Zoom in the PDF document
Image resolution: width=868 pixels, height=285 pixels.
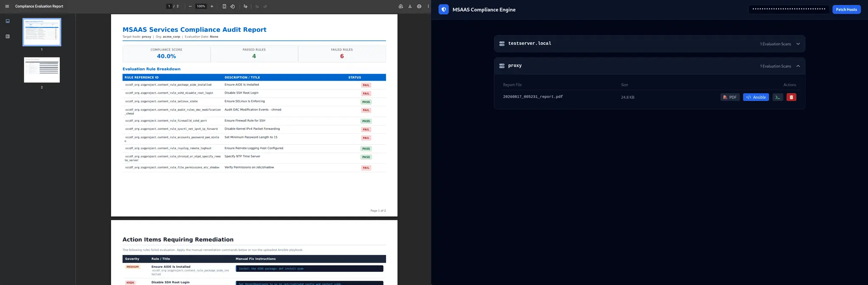tap(212, 6)
